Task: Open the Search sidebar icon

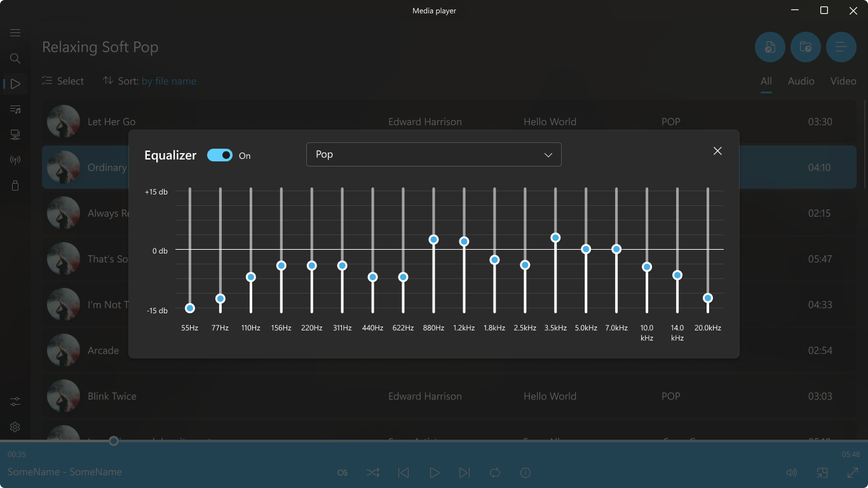Action: pyautogui.click(x=15, y=58)
